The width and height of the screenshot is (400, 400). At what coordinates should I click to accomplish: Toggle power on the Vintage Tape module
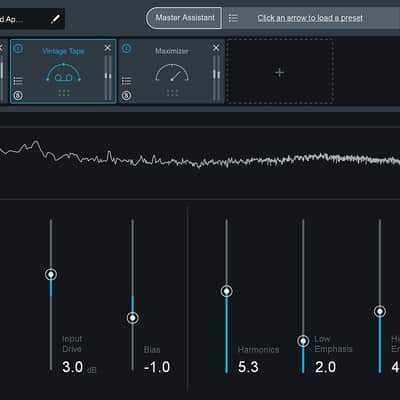[x=18, y=49]
